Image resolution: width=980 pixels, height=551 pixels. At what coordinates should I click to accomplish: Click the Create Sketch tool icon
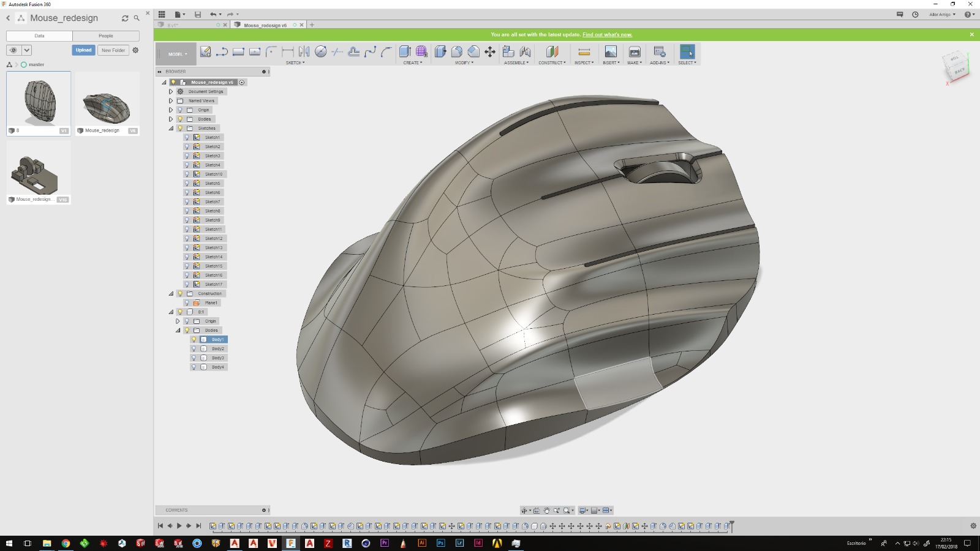click(206, 52)
